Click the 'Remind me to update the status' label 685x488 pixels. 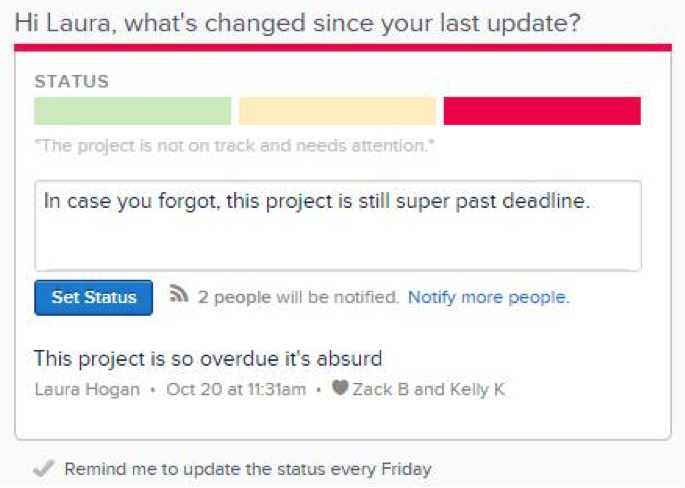196,469
